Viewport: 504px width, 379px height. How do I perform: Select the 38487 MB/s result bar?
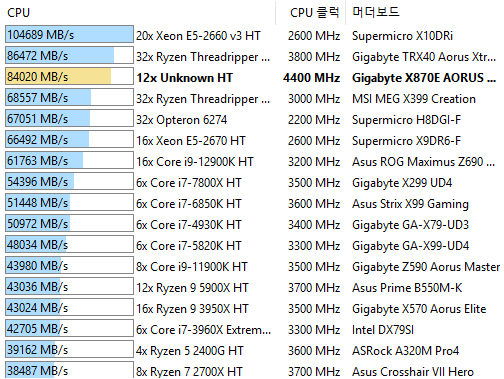(69, 370)
